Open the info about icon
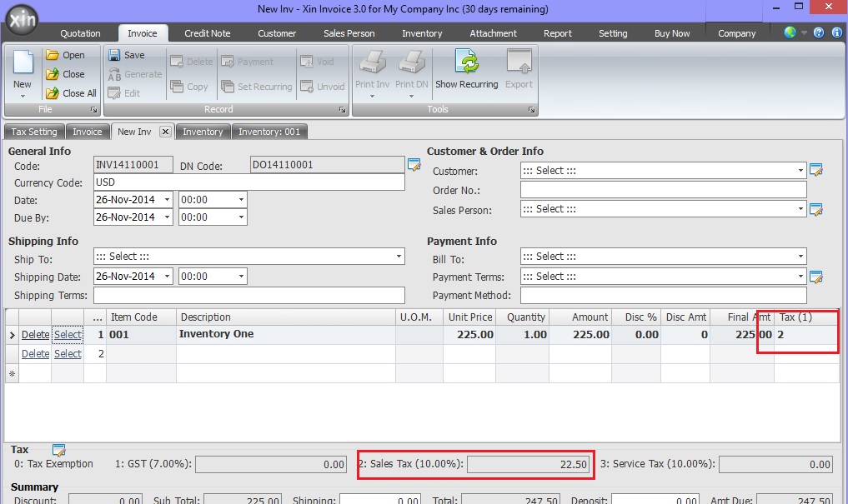This screenshot has height=504, width=848. (x=836, y=32)
